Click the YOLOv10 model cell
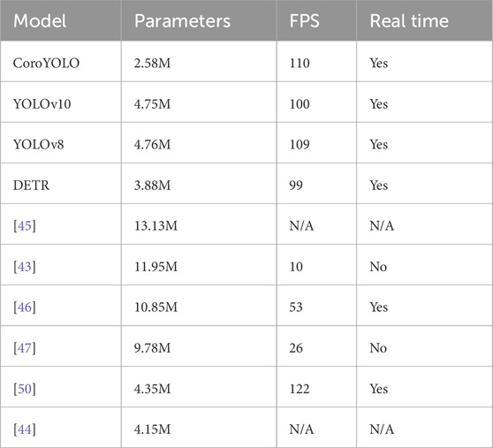The width and height of the screenshot is (493, 448). coord(61,103)
